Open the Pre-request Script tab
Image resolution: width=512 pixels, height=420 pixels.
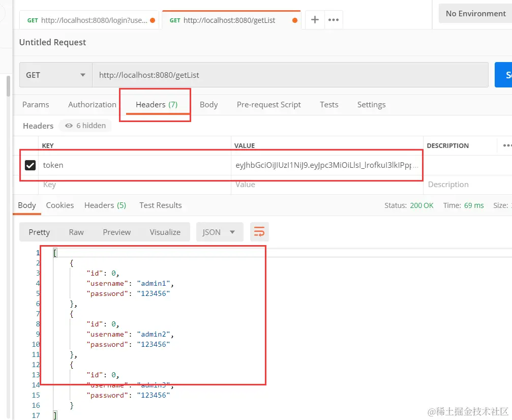(269, 105)
